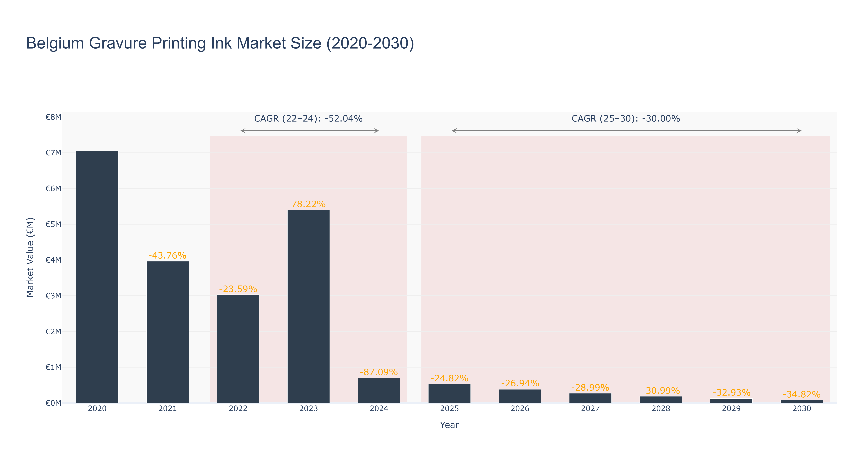The image size is (868, 465).
Task: Click the x-axis tick label 2029
Action: (731, 409)
